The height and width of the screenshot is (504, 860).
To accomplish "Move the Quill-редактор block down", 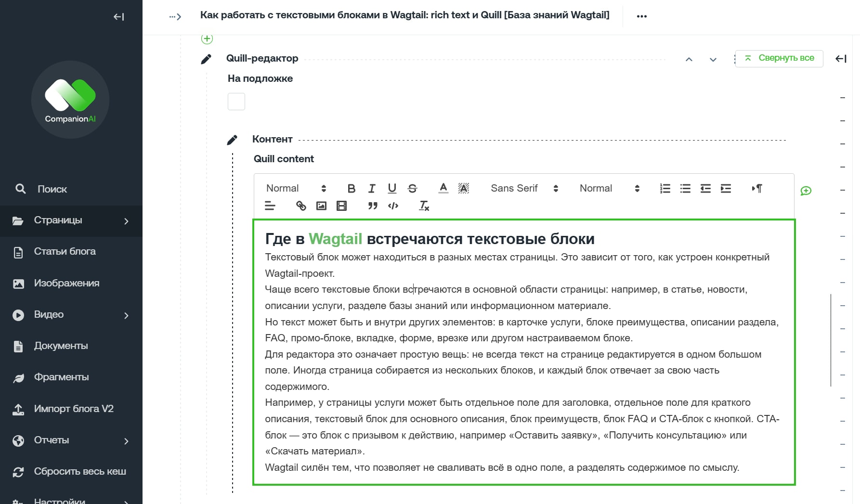I will (713, 59).
